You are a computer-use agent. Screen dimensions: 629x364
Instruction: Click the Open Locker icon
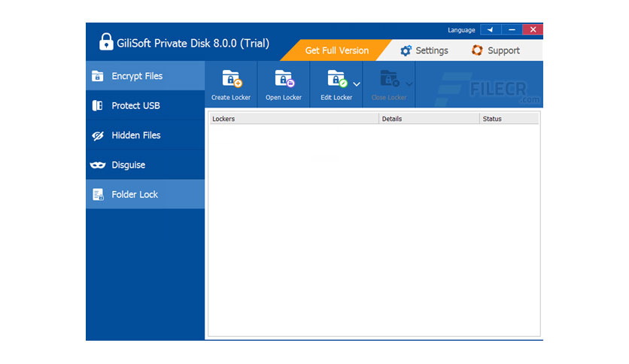point(284,79)
